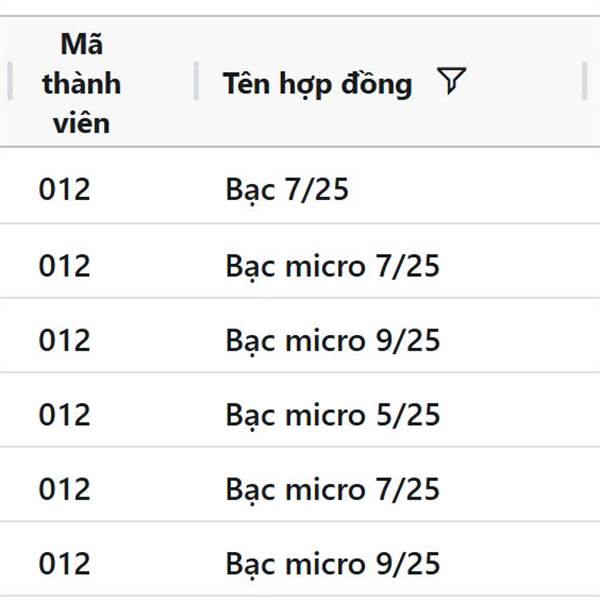Click the divider between Mã thành viên and Tên hợp đồng
This screenshot has height=600, width=600.
click(x=196, y=81)
